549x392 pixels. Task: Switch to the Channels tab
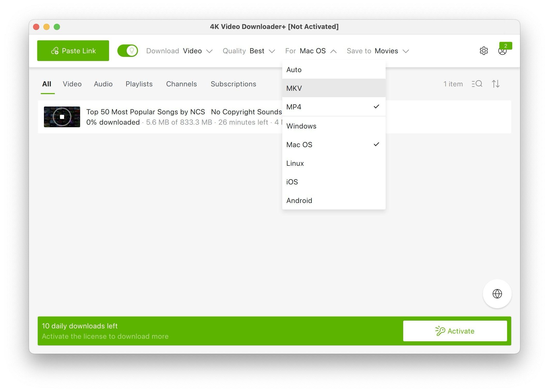(x=181, y=84)
